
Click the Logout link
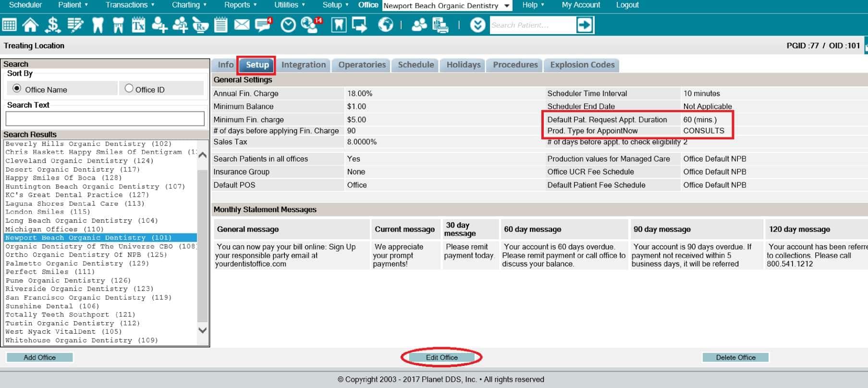pos(627,5)
